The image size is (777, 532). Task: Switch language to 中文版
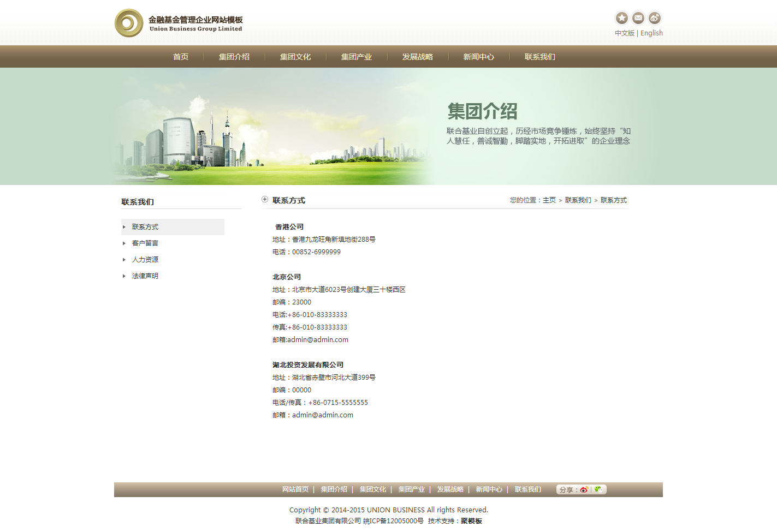[624, 33]
